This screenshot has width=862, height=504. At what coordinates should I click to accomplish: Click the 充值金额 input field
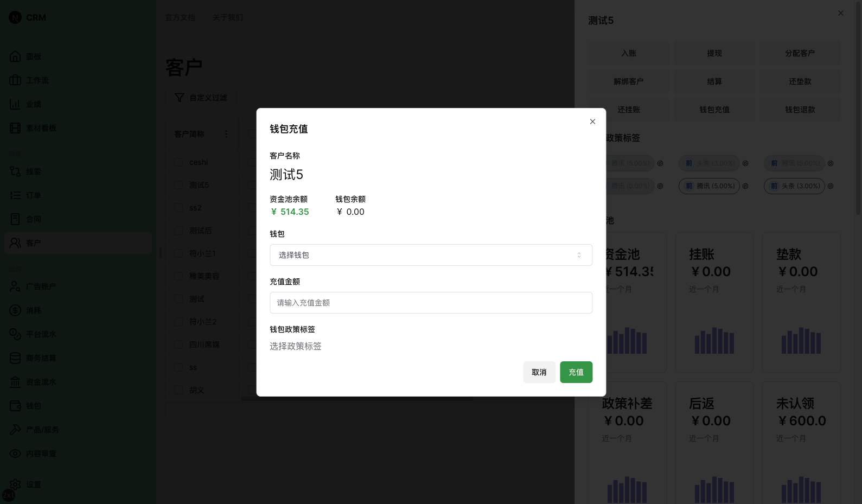click(431, 303)
